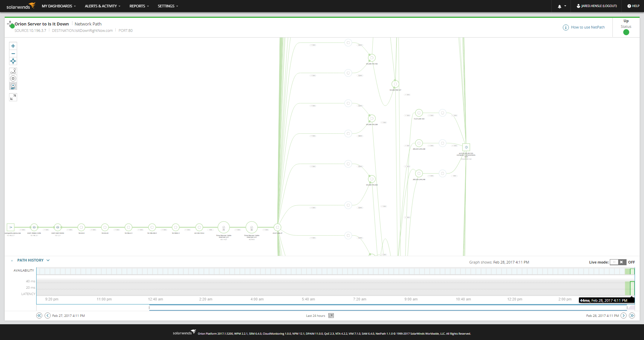Toggle Live mode on
Viewport: 644px width, 340px height.
point(618,262)
